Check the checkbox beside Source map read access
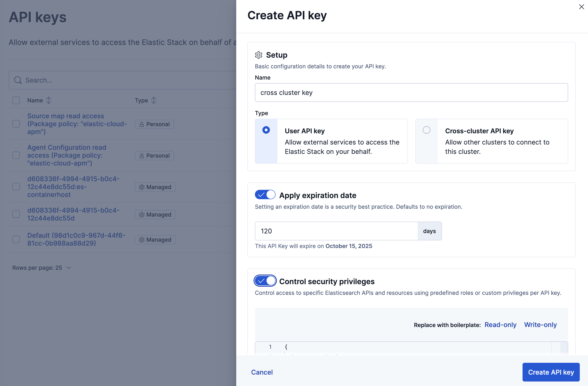The width and height of the screenshot is (588, 386). (x=16, y=124)
